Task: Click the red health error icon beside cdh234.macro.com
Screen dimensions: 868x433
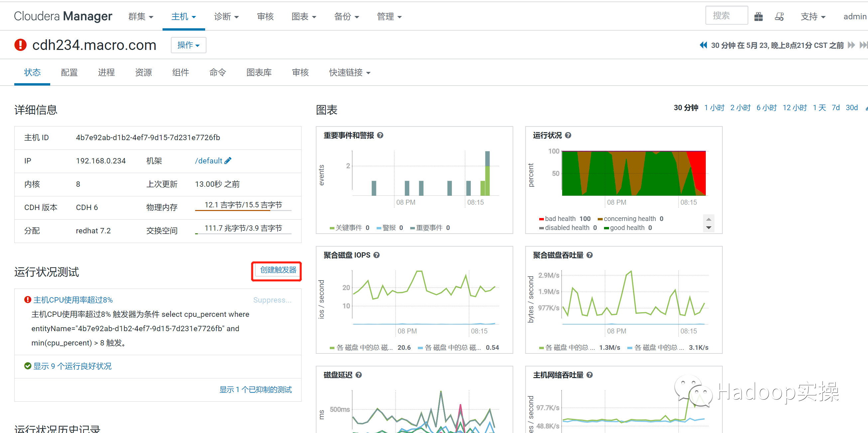Action: coord(20,45)
